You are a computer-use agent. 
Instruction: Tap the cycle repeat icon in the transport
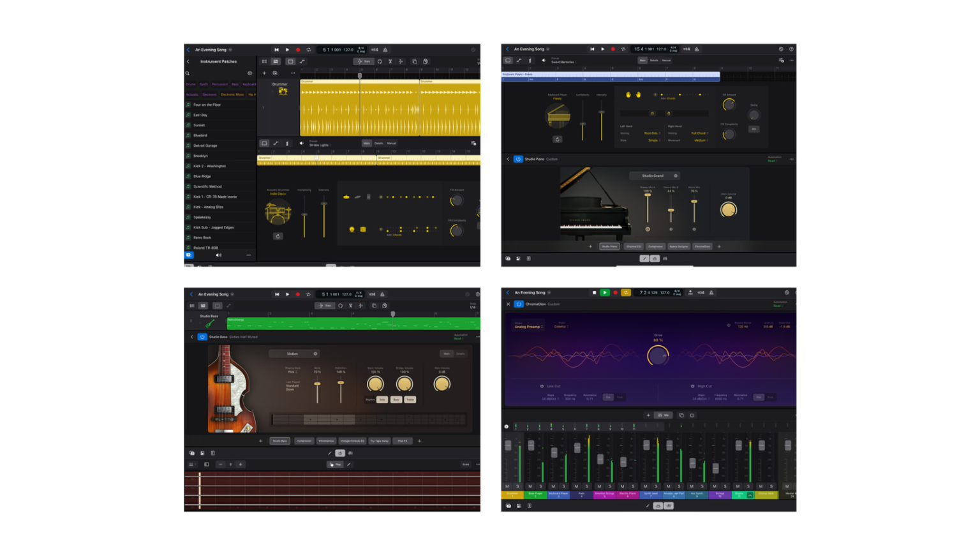coord(309,50)
